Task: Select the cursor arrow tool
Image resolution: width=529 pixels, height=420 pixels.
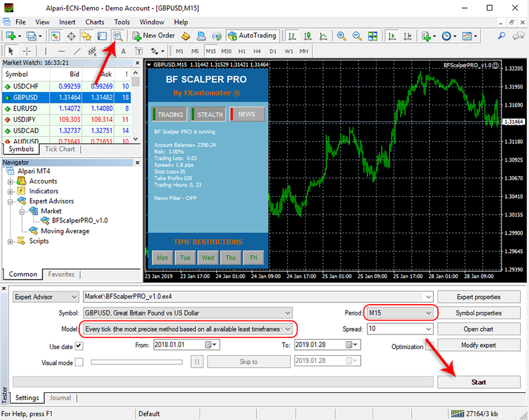Action: click(x=11, y=51)
